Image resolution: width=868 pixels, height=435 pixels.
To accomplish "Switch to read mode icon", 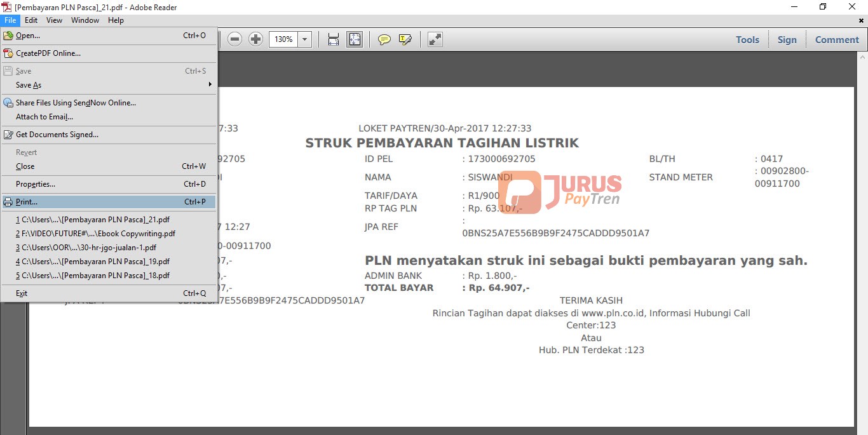I will pos(435,39).
